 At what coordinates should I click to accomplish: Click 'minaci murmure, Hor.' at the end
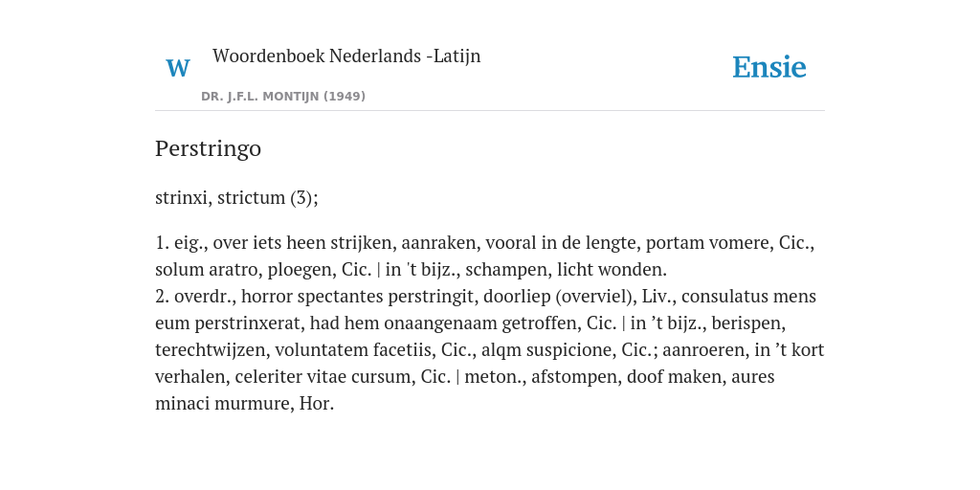[244, 404]
